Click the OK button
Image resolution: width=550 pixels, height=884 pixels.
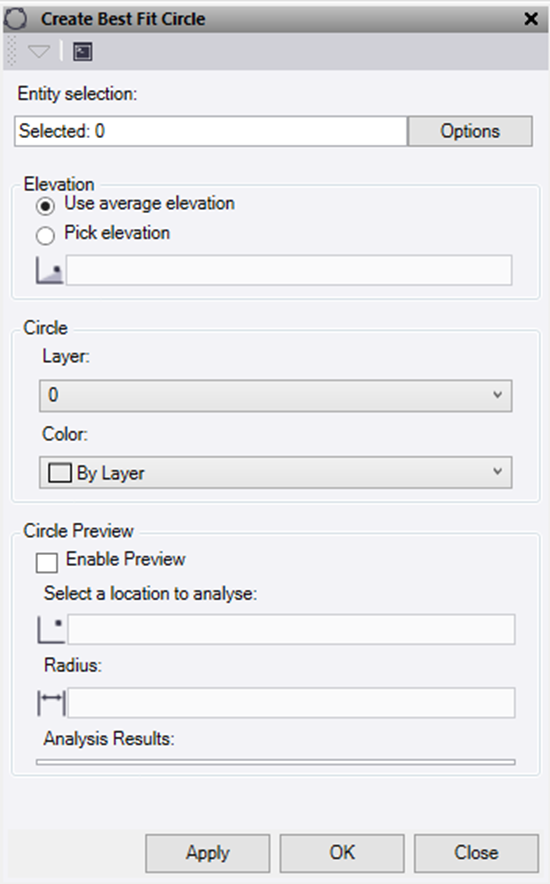[x=342, y=853]
